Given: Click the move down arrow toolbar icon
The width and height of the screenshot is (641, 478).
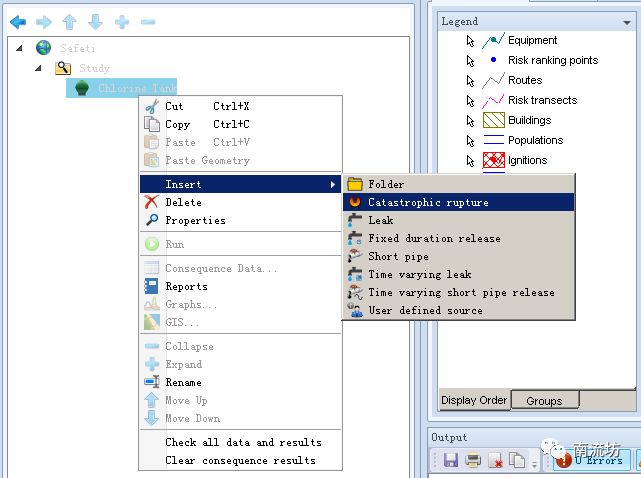Looking at the screenshot, I should click(x=95, y=22).
